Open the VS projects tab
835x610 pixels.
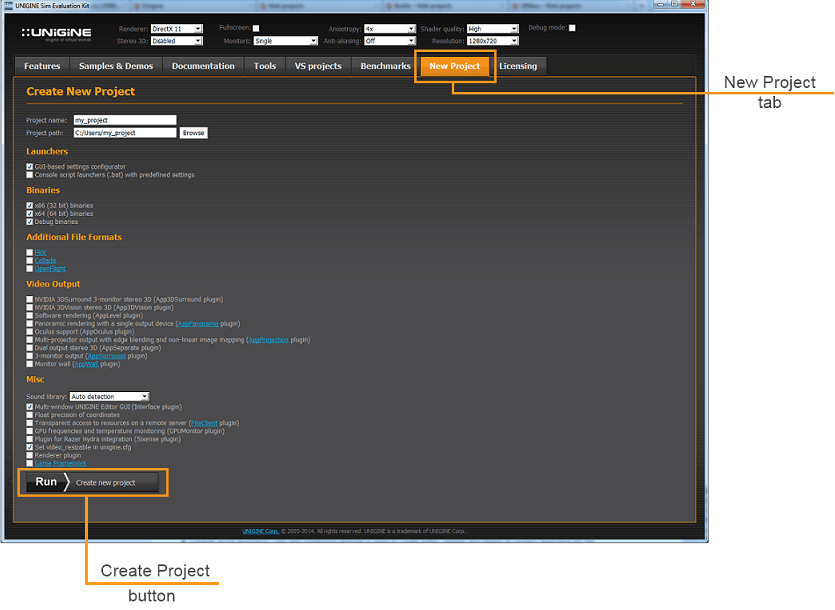click(318, 66)
